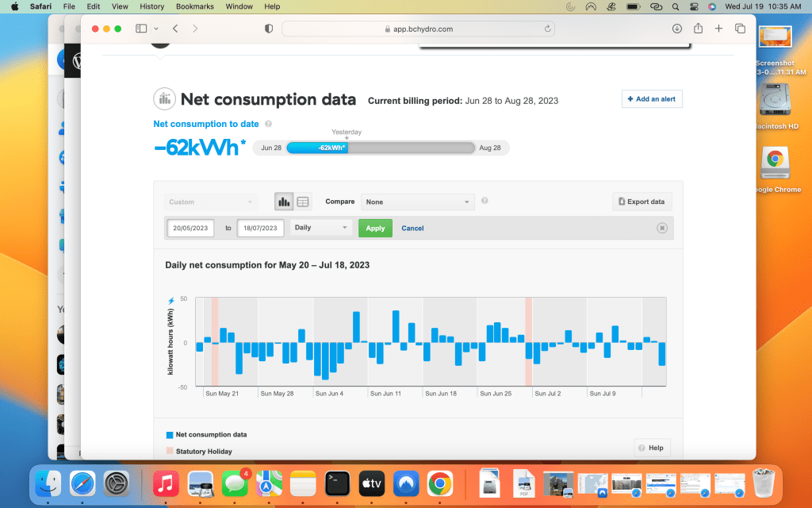Click the Export data button

tap(642, 202)
